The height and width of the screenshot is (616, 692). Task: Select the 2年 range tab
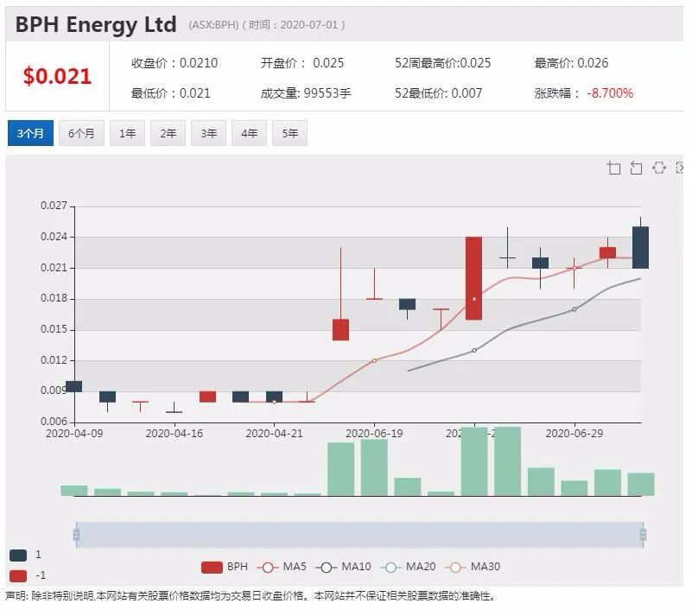tap(168, 133)
